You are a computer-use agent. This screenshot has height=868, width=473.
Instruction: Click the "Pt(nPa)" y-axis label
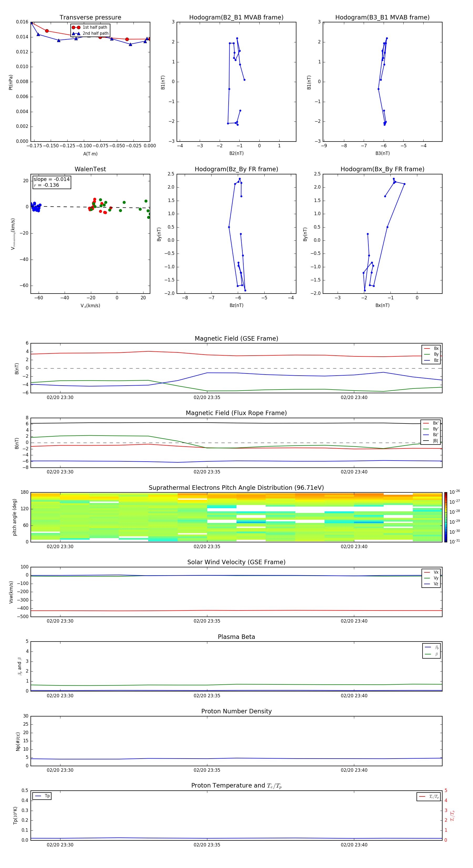coord(11,82)
